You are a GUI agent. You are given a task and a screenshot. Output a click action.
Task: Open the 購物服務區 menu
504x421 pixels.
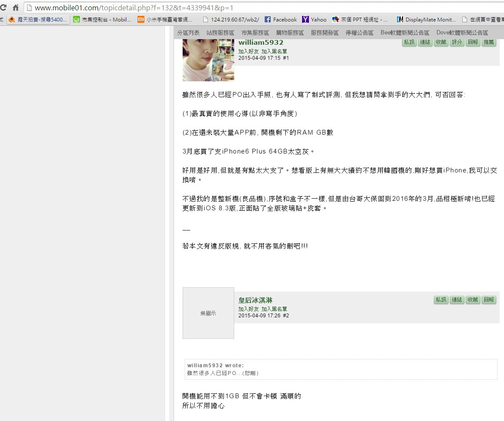pos(290,33)
